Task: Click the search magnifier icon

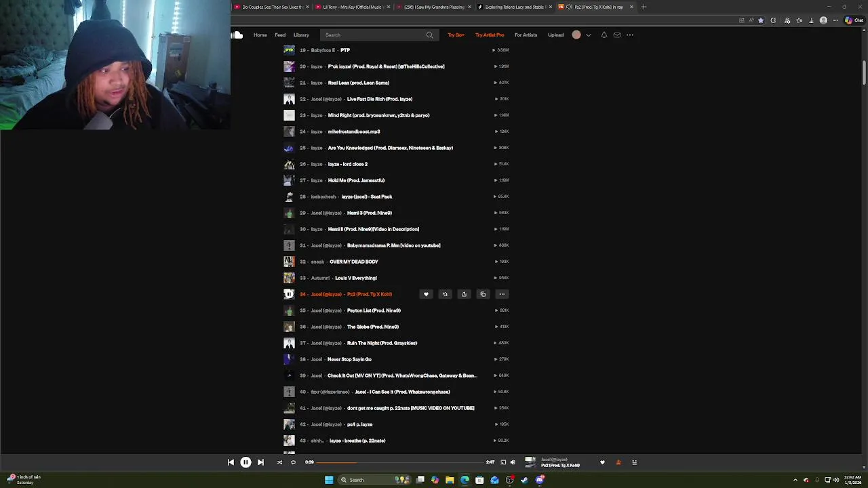Action: pos(429,35)
